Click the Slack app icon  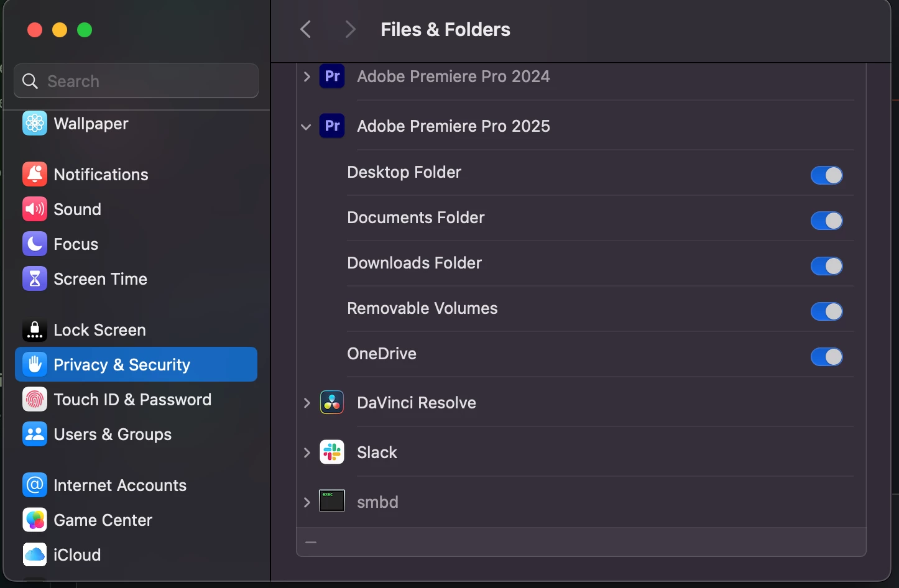coord(332,452)
